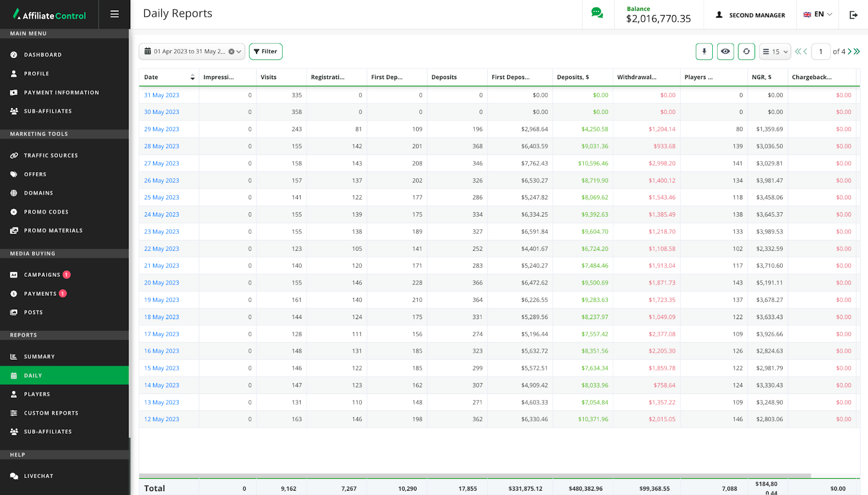This screenshot has height=495, width=868.
Task: Jump to the last page arrow
Action: pyautogui.click(x=857, y=52)
